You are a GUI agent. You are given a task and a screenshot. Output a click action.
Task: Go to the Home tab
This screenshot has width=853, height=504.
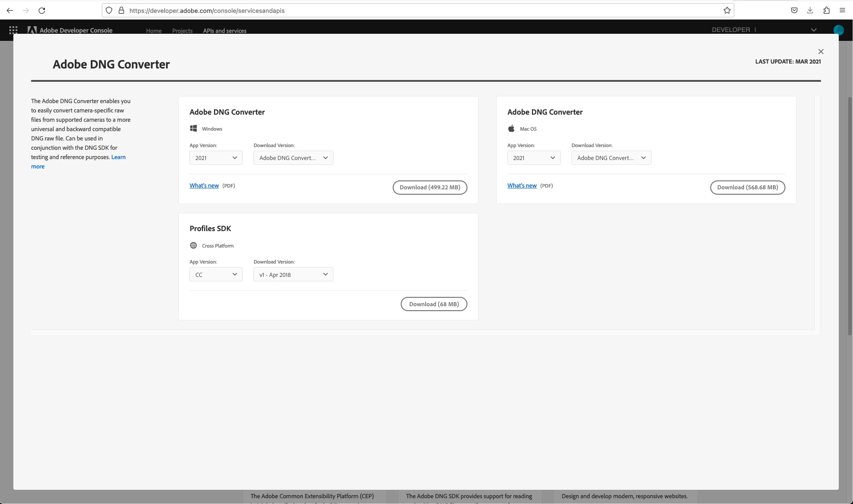click(x=153, y=31)
